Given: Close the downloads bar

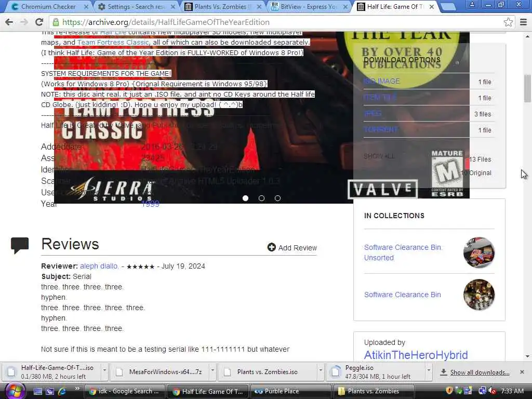Looking at the screenshot, I should tap(522, 372).
